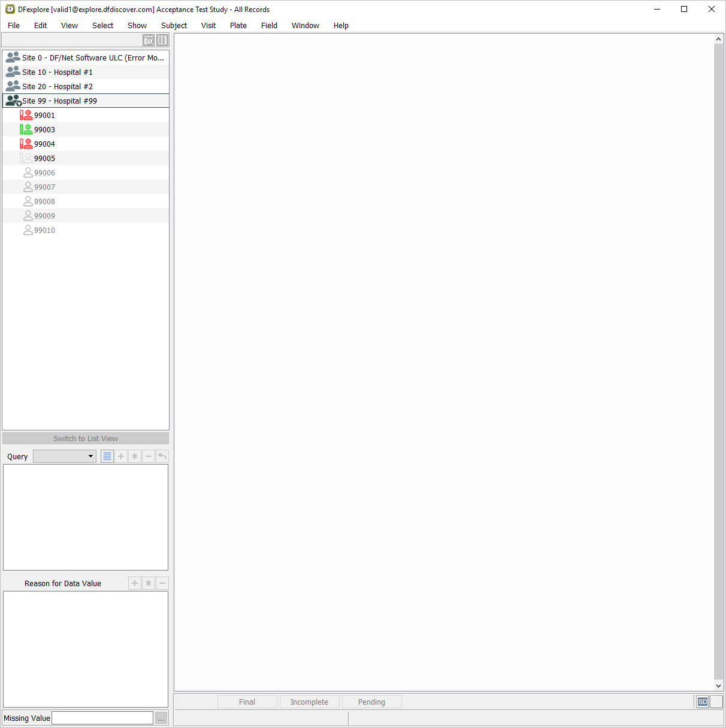726x728 pixels.
Task: Open the Plate menu
Action: [238, 25]
